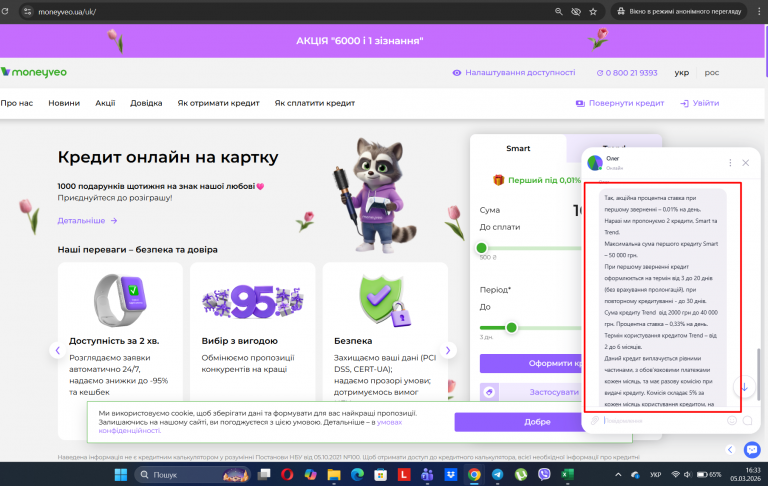Click the sum slider handle
This screenshot has height=486, width=768.
481,248
